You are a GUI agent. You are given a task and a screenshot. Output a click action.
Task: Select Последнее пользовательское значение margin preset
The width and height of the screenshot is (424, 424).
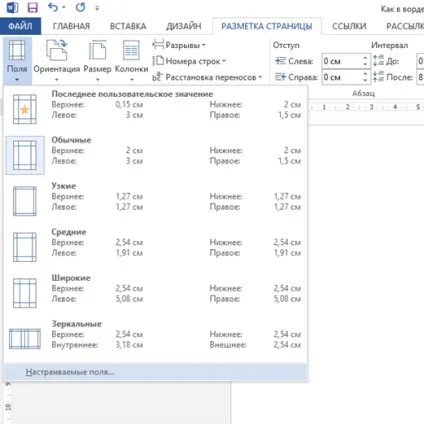pyautogui.click(x=155, y=109)
